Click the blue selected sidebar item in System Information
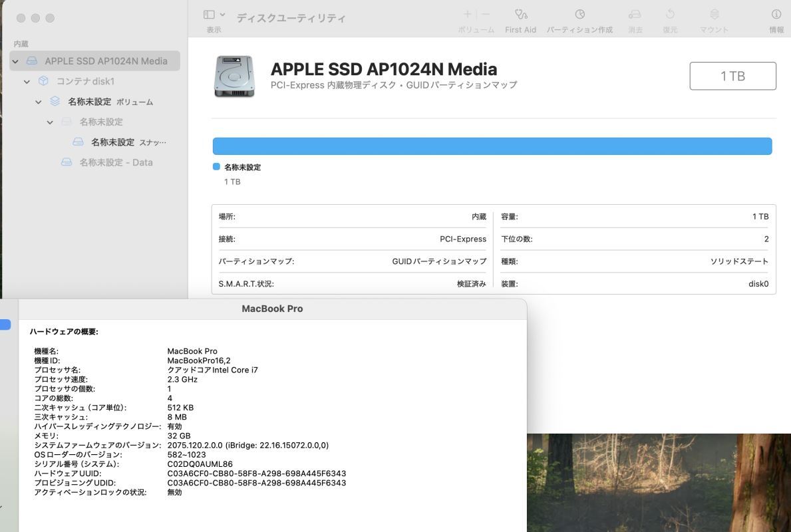This screenshot has height=532, width=791. (5, 325)
